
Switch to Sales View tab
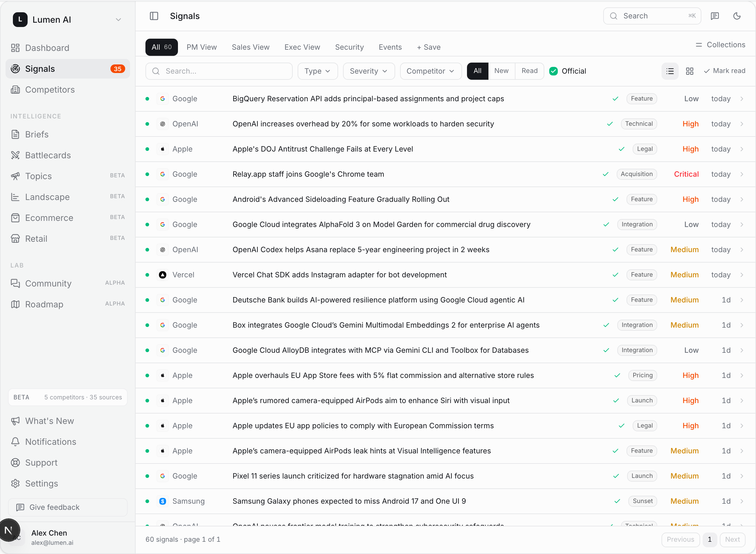pyautogui.click(x=251, y=47)
